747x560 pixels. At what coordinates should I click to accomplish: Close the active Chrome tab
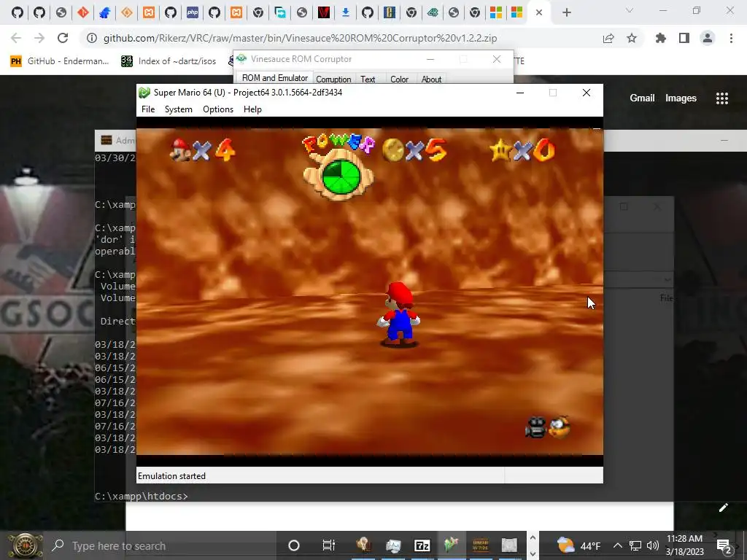[x=539, y=12]
